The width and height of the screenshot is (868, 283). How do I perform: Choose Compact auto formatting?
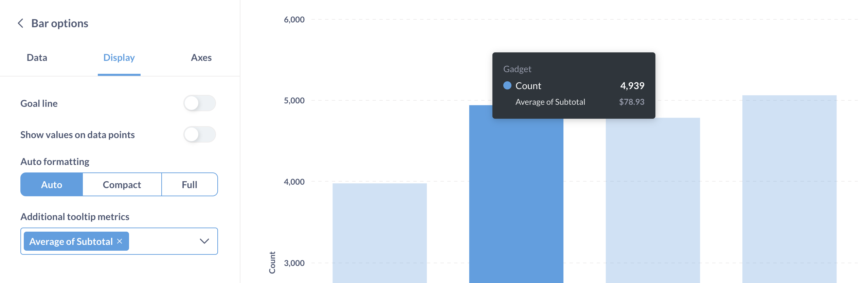122,184
